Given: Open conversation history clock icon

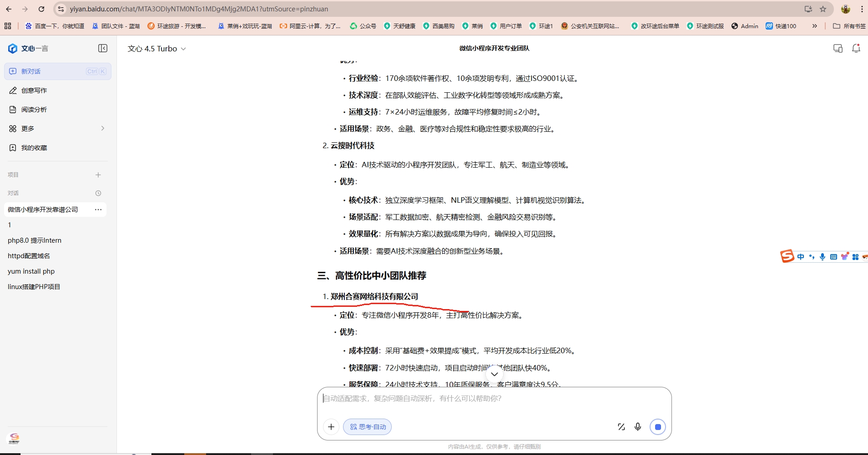Looking at the screenshot, I should pos(98,193).
